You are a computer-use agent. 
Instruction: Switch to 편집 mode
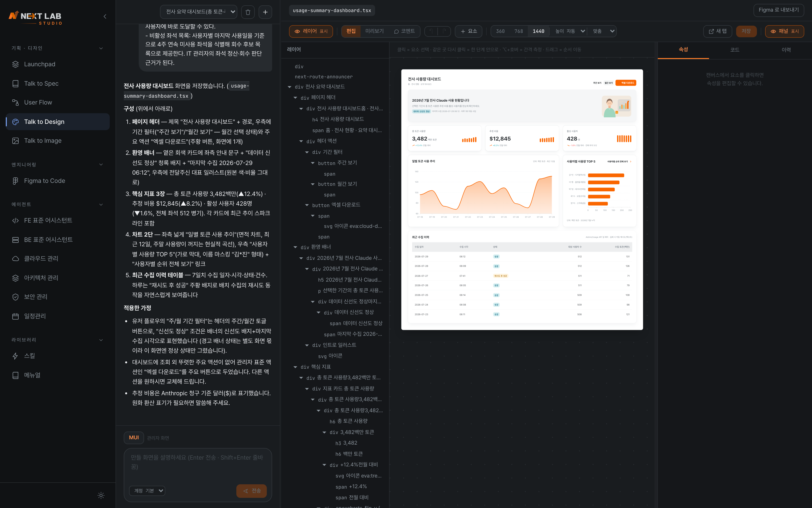(351, 31)
